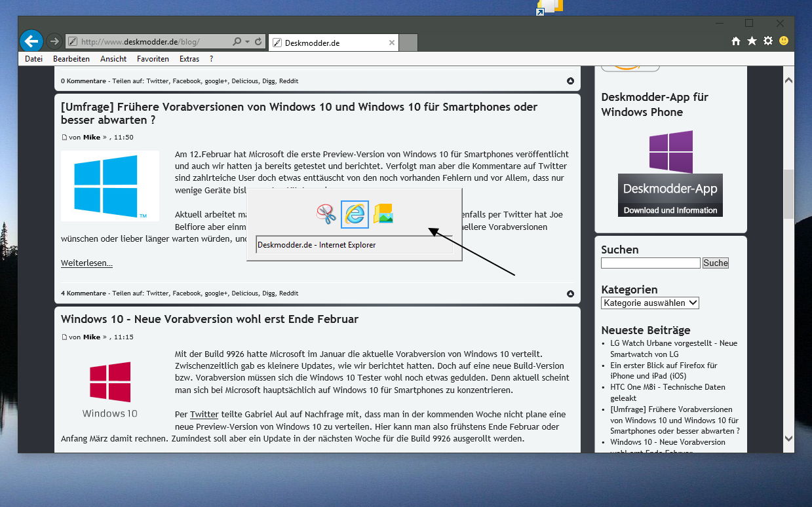Share 0 Kommentare post on google+
Image resolution: width=812 pixels, height=507 pixels.
pyautogui.click(x=216, y=81)
